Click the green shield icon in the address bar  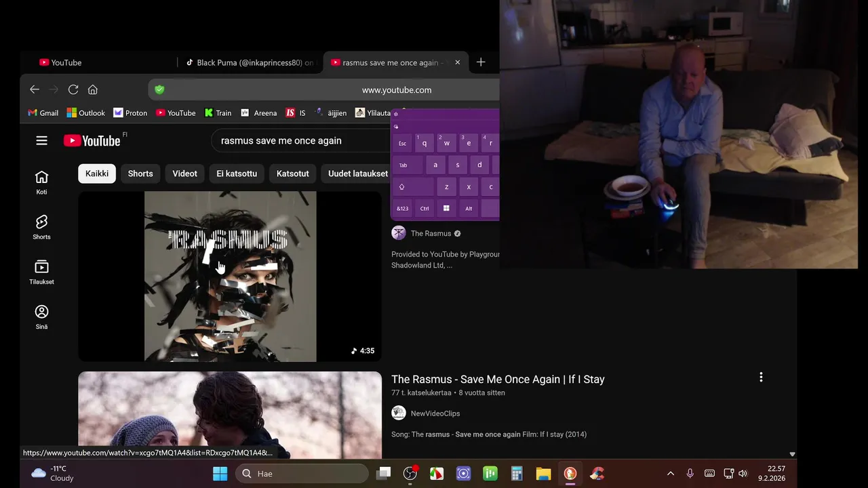click(159, 89)
